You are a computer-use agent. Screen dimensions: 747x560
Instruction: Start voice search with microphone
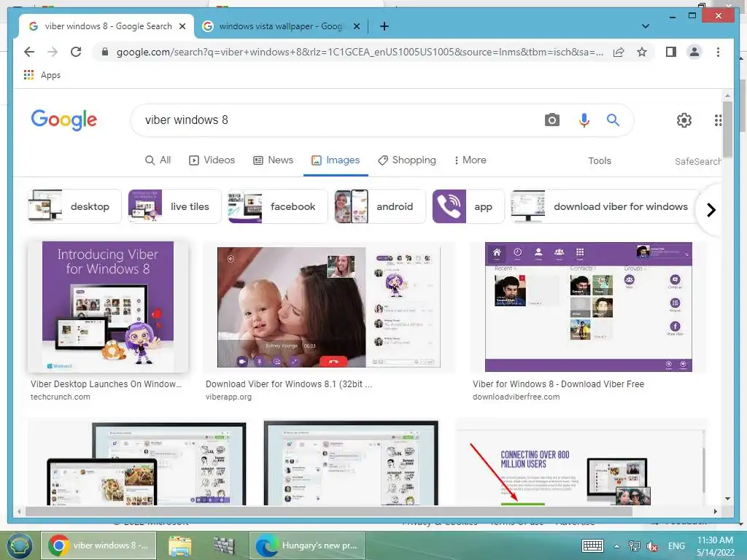pos(584,120)
